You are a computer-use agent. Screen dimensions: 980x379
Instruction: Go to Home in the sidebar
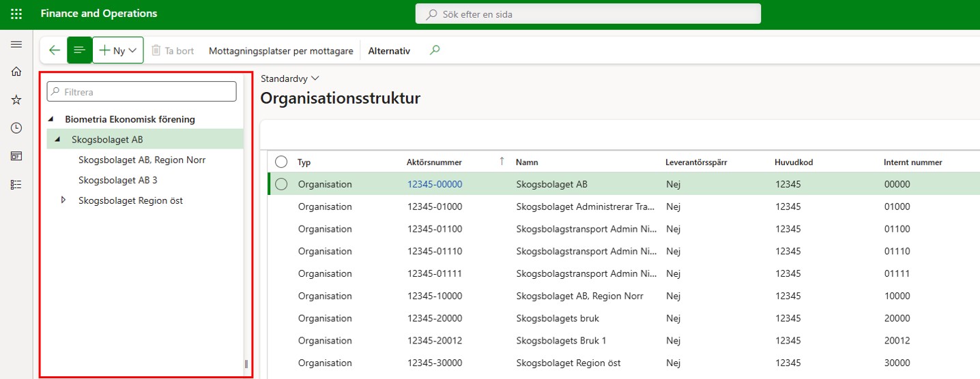pos(16,72)
